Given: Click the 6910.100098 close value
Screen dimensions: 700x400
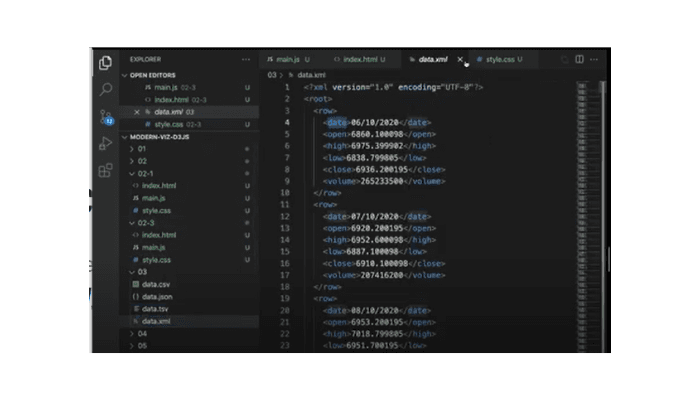Looking at the screenshot, I should point(382,263).
